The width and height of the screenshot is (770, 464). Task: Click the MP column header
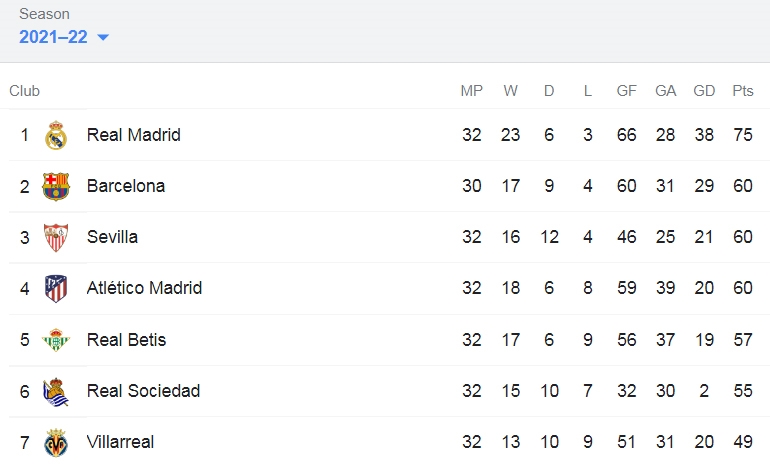(x=471, y=91)
